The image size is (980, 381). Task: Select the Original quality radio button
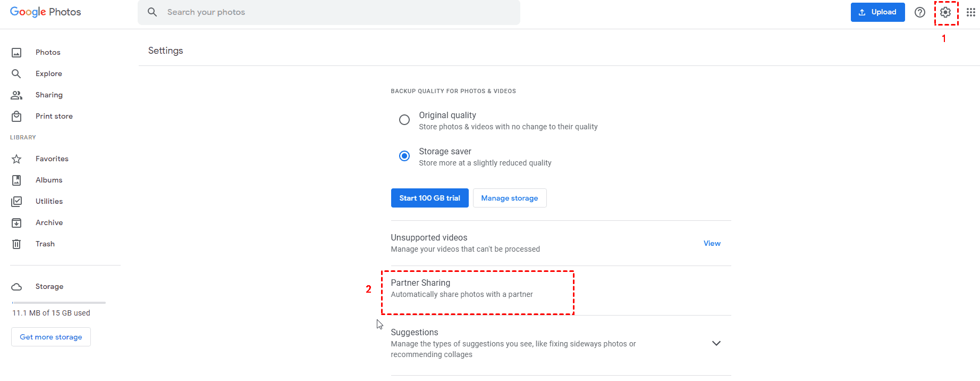404,120
